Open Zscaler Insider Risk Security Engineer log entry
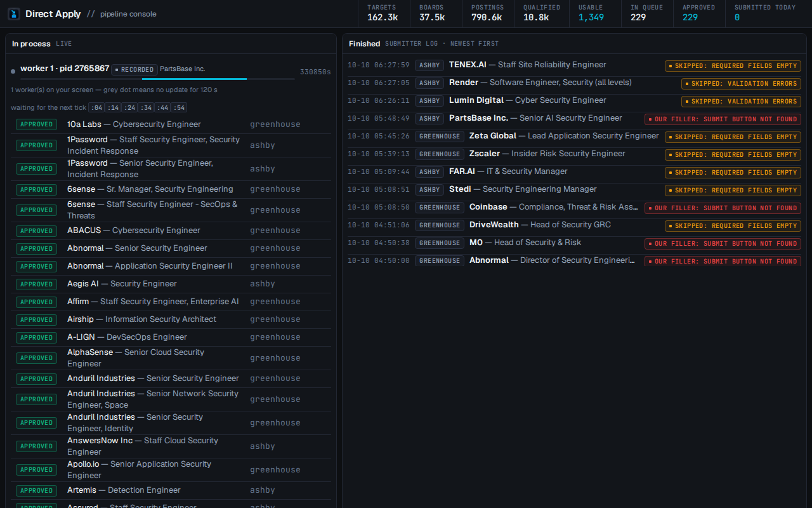Image resolution: width=812 pixels, height=508 pixels. [574, 154]
